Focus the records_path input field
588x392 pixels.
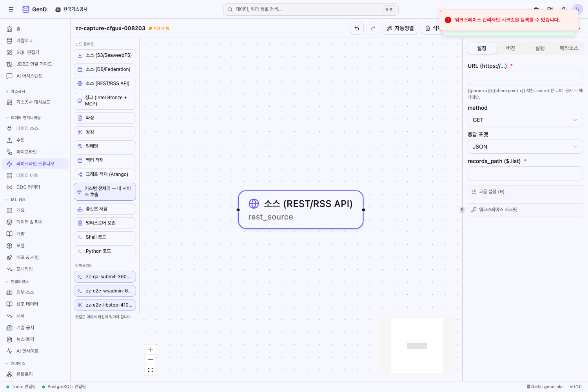[x=525, y=173]
